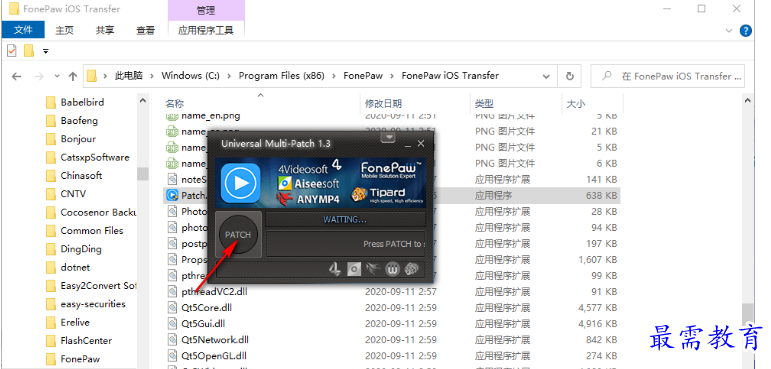Select the Cocosenor Backup folder icon
Viewport: 771px width, 369px height.
coord(51,213)
